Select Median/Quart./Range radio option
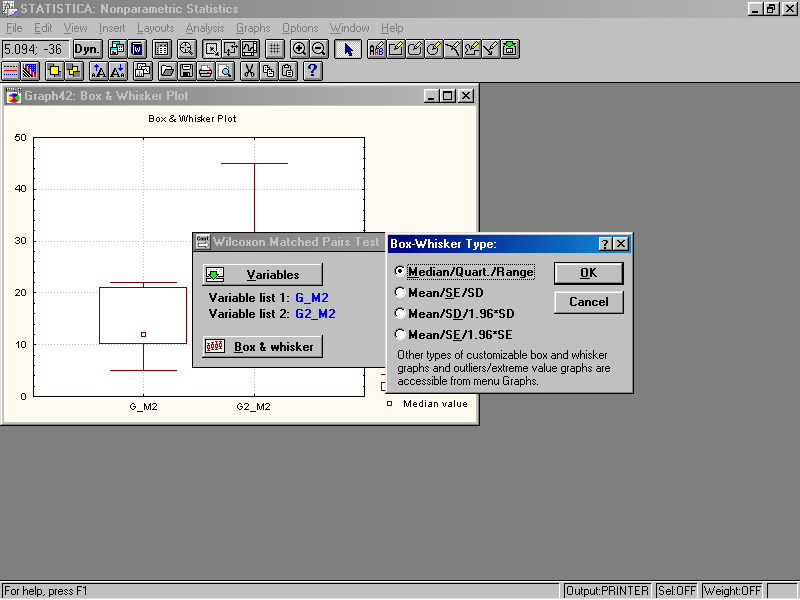 click(x=465, y=272)
